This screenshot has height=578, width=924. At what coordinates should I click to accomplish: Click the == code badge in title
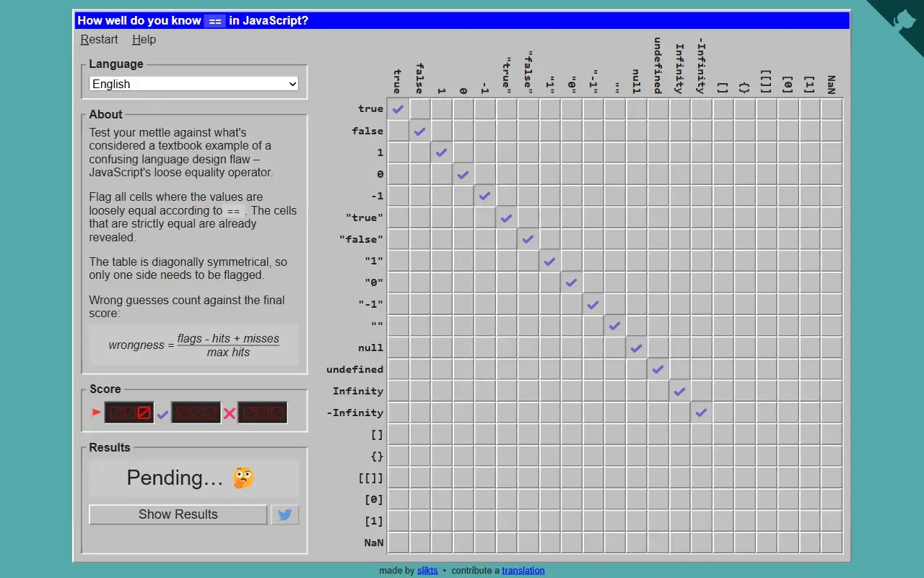(x=214, y=21)
